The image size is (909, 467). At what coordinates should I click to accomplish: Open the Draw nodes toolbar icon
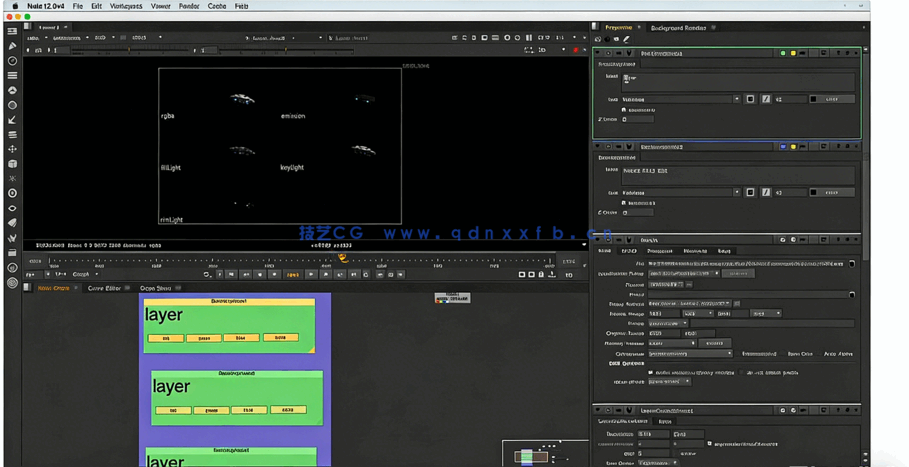12,46
